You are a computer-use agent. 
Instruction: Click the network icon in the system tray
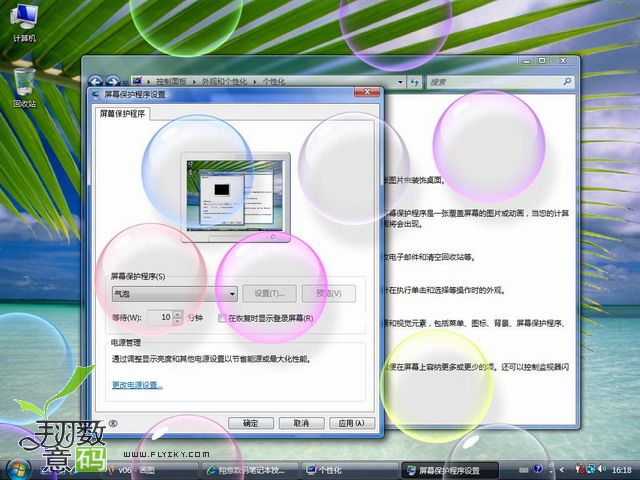click(591, 469)
